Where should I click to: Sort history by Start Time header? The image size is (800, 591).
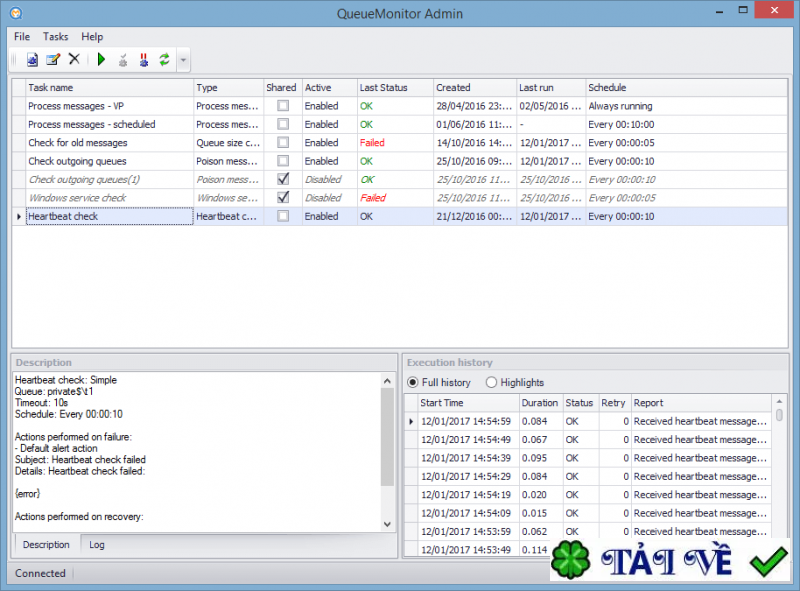tap(466, 403)
